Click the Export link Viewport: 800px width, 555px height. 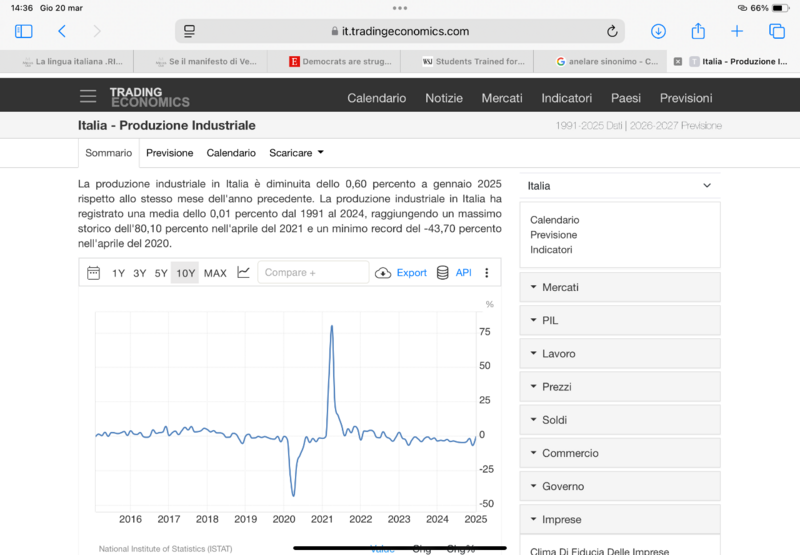[411, 273]
